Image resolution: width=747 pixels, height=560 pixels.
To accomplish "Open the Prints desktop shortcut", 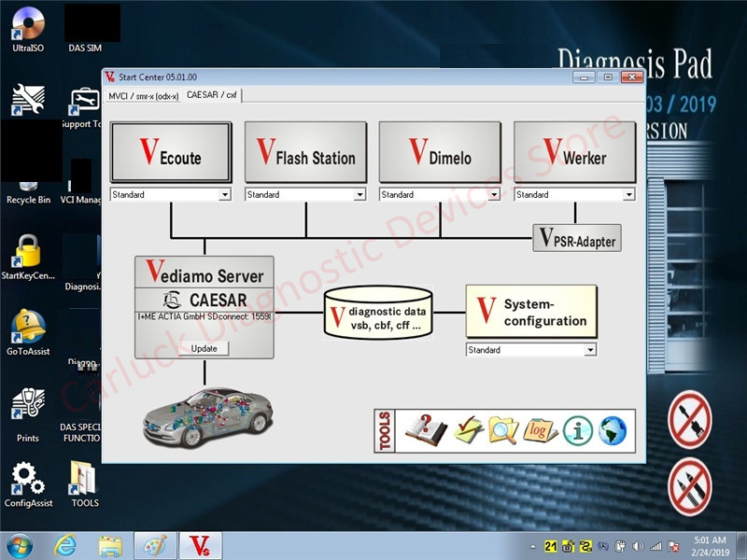I will point(28,415).
